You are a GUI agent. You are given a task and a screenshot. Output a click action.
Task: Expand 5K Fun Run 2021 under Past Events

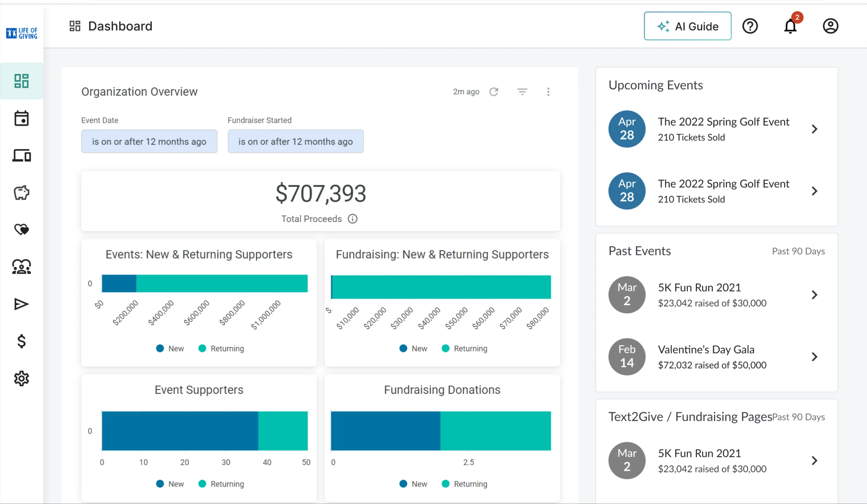(815, 295)
